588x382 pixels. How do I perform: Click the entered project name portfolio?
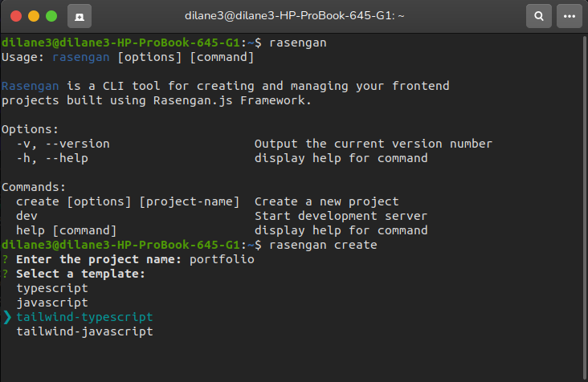(222, 259)
